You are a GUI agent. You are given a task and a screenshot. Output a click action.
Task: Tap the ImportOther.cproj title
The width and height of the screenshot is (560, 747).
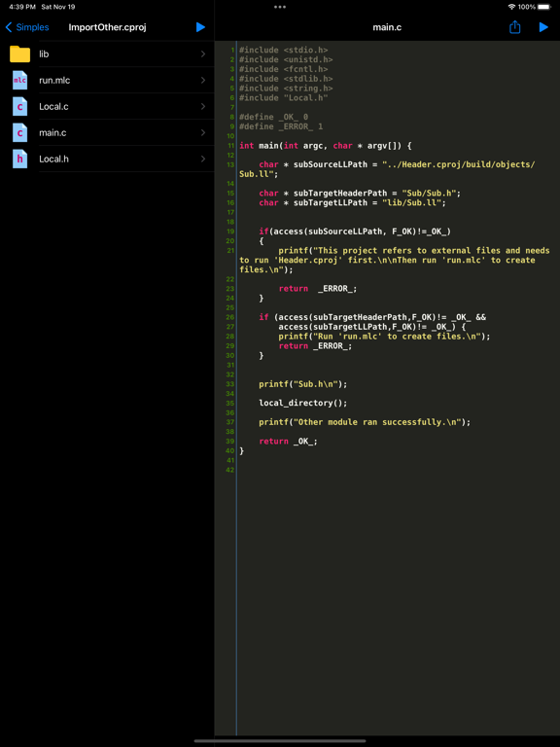107,27
